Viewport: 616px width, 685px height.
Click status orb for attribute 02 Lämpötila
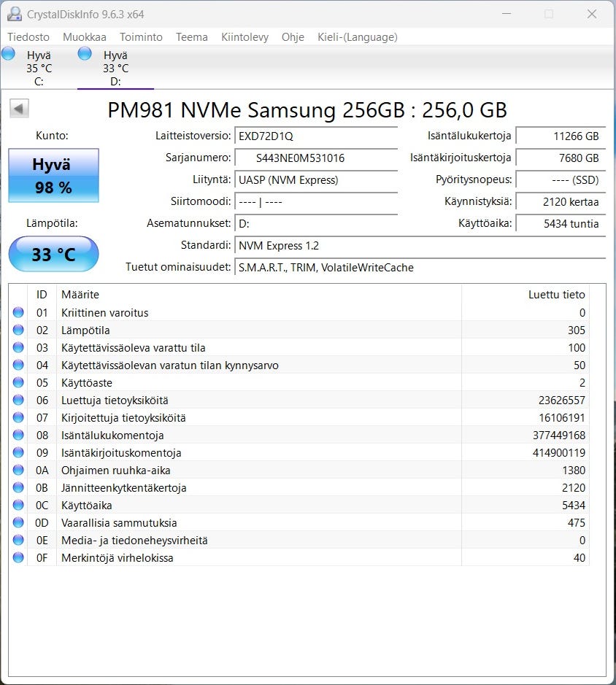[x=18, y=330]
